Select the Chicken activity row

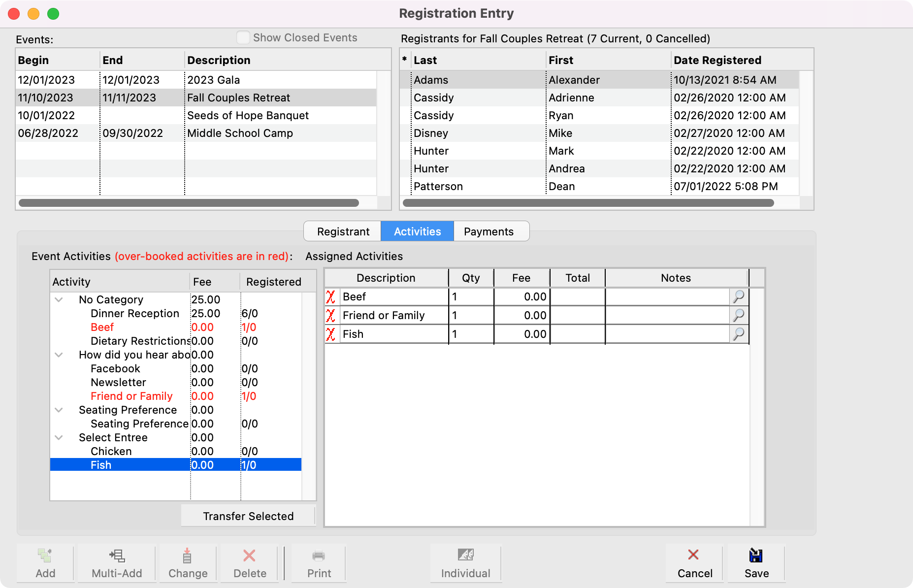[x=111, y=452]
